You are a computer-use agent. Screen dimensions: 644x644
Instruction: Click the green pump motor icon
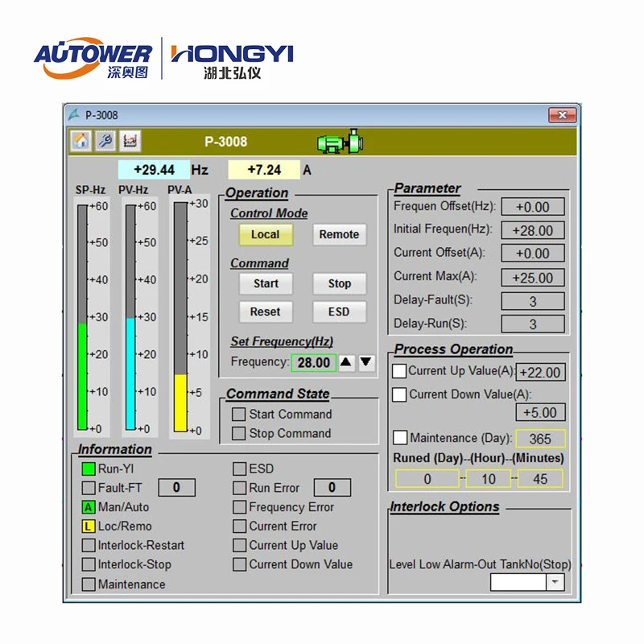[340, 142]
